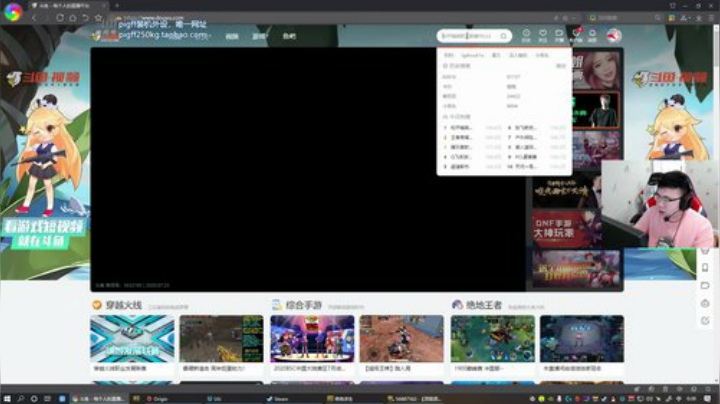Select hot search rank 7 entry
The width and height of the screenshot is (720, 404).
(536, 137)
